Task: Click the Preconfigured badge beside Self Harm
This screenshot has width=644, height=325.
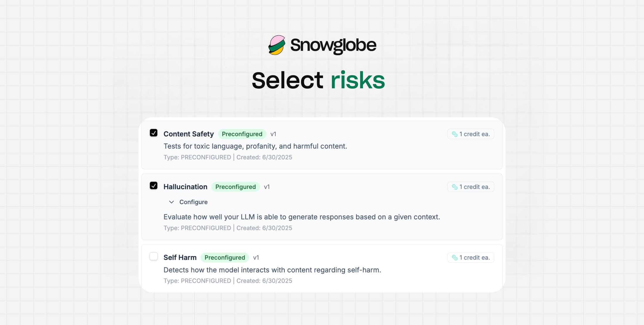Action: pos(225,258)
